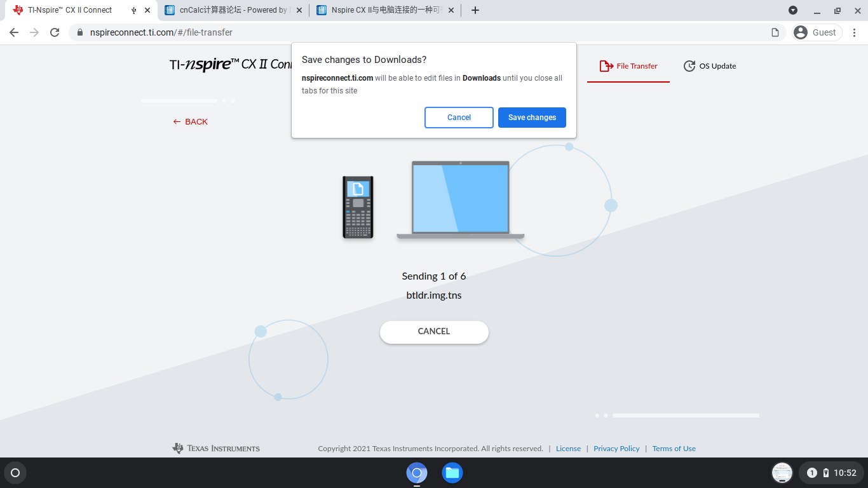Click the browser forward arrow
Image resolution: width=868 pixels, height=488 pixels.
pos(34,32)
